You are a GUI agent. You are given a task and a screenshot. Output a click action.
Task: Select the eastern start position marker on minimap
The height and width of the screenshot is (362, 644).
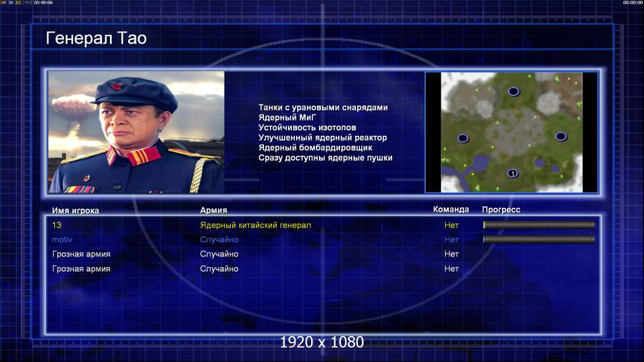pyautogui.click(x=561, y=136)
